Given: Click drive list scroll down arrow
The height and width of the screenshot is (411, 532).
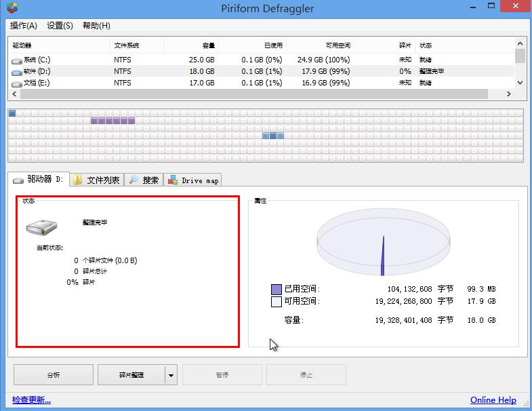Looking at the screenshot, I should click(520, 83).
